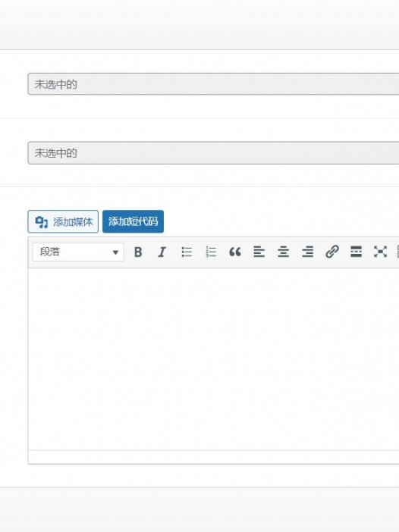The height and width of the screenshot is (532, 399).
Task: Click inside the editor text area
Action: (213, 359)
